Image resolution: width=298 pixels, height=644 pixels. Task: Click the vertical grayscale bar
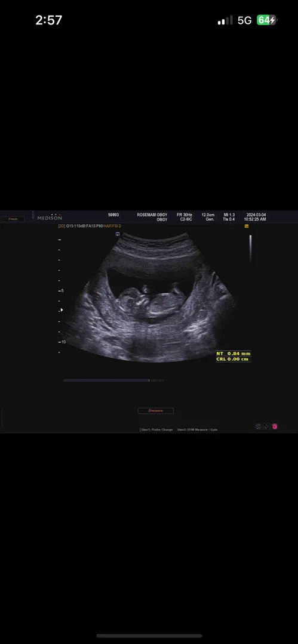point(250,248)
